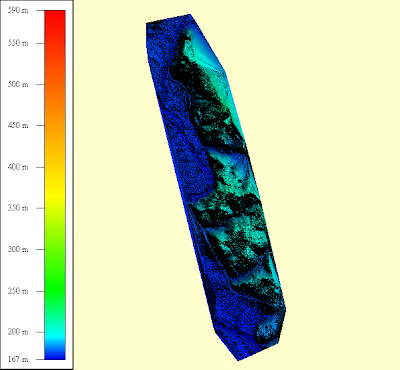Click the 550 m legend label
Viewport: 400px width, 370px height.
click(18, 43)
